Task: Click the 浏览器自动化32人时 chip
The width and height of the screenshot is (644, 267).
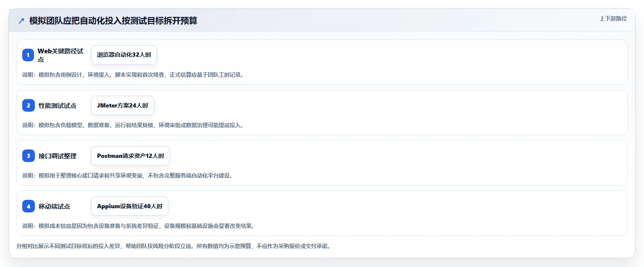Action: (124, 55)
